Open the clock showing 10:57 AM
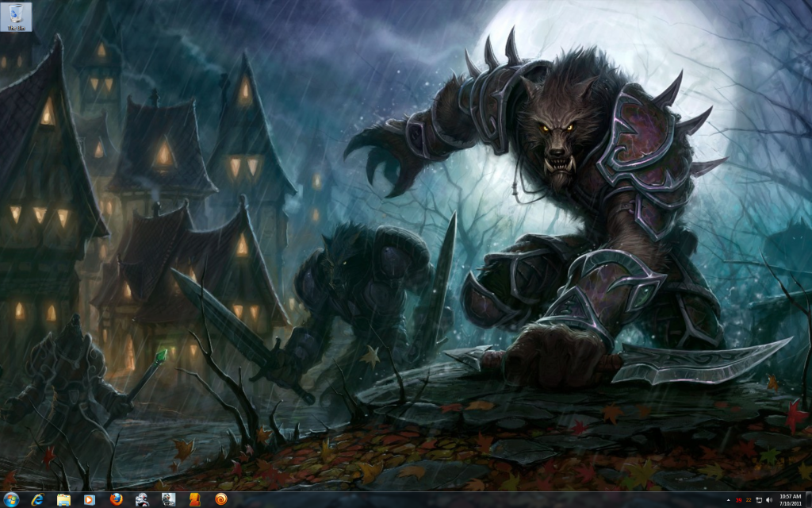The image size is (812, 508). pyautogui.click(x=791, y=500)
